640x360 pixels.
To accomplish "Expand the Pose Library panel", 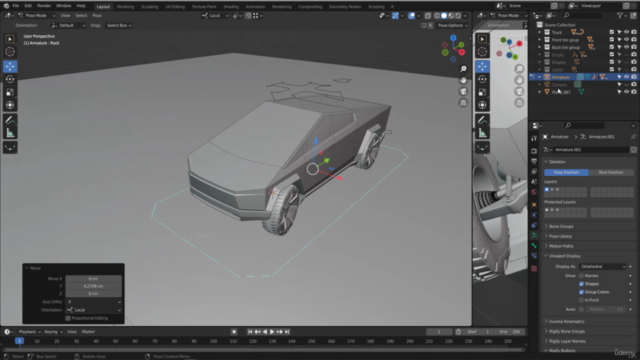I will coord(560,236).
